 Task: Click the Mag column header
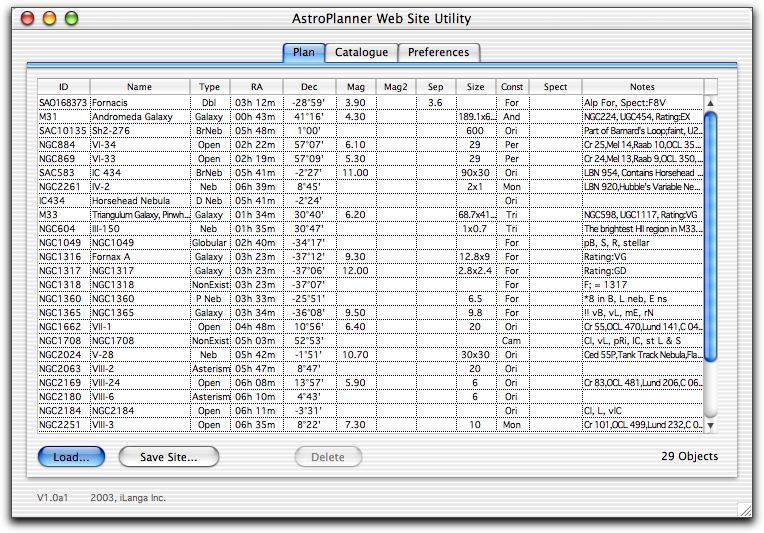356,87
